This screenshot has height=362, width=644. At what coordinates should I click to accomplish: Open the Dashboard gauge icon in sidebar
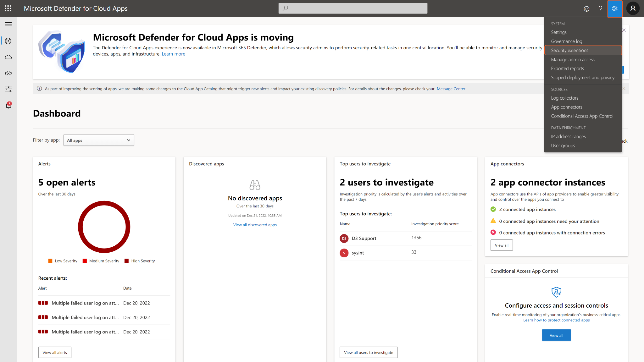click(8, 41)
